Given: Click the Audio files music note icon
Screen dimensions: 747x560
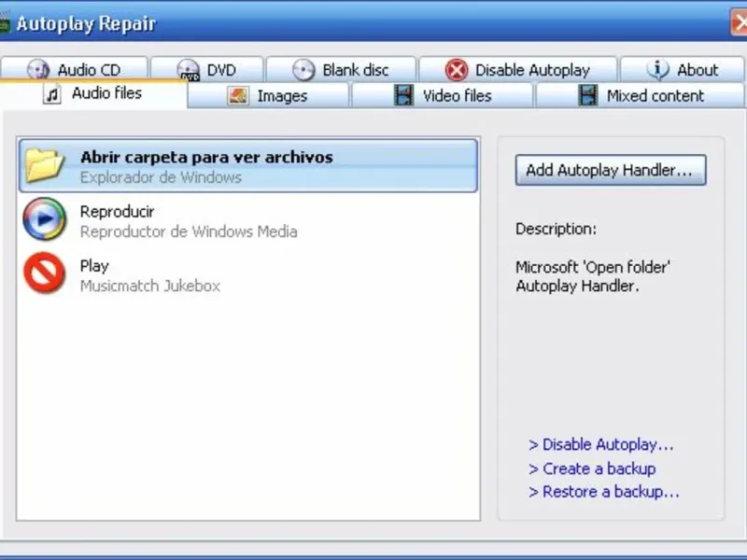Looking at the screenshot, I should pyautogui.click(x=52, y=94).
